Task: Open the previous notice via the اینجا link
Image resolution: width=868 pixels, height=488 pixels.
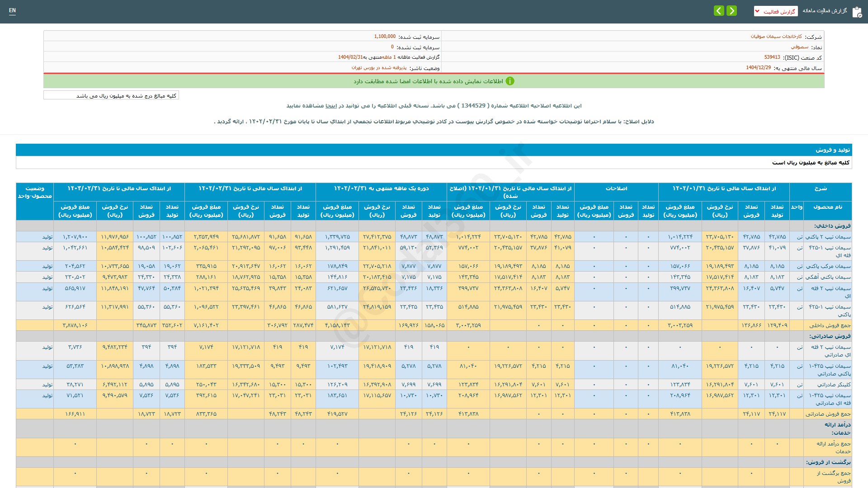Action: coord(331,106)
